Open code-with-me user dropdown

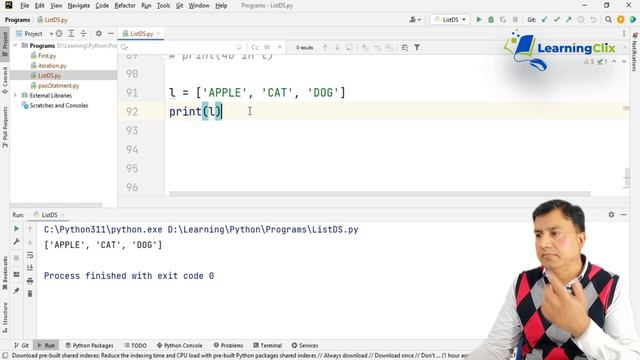pos(415,20)
